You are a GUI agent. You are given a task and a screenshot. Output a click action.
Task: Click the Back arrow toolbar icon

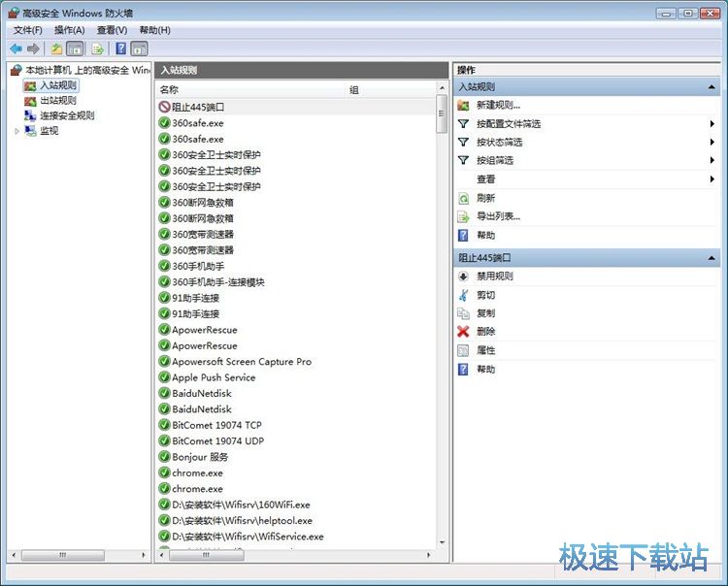17,49
